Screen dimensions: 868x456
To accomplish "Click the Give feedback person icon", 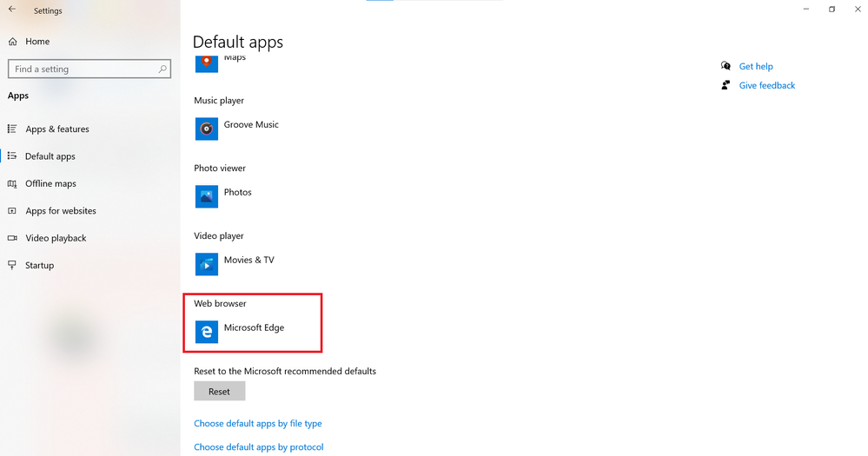I will tap(726, 84).
